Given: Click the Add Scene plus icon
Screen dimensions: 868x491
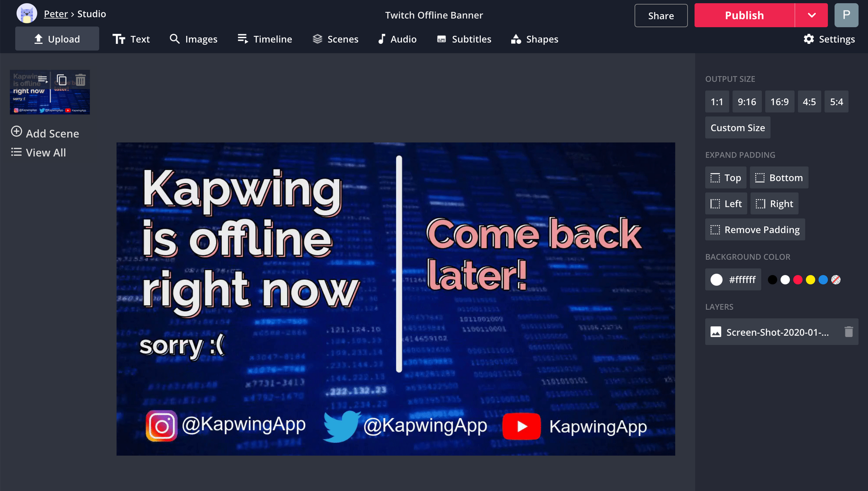Looking at the screenshot, I should pos(16,132).
